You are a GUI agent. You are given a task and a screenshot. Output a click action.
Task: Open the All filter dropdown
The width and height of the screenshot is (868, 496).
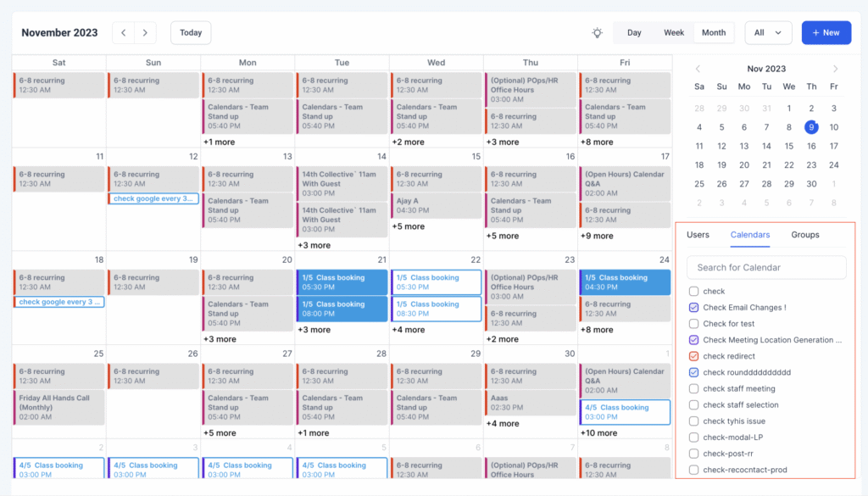click(x=768, y=32)
